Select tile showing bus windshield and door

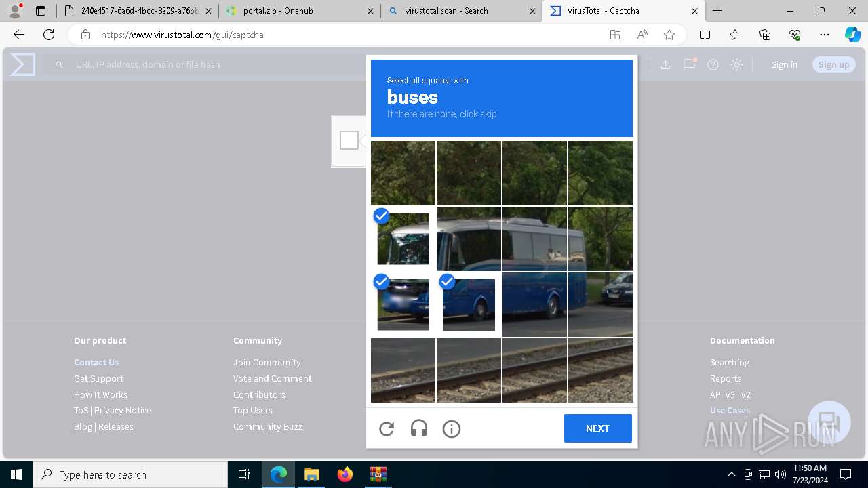[469, 239]
